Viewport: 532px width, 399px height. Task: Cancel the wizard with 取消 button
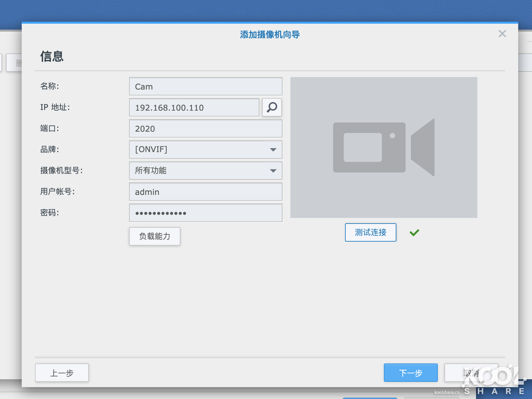471,373
